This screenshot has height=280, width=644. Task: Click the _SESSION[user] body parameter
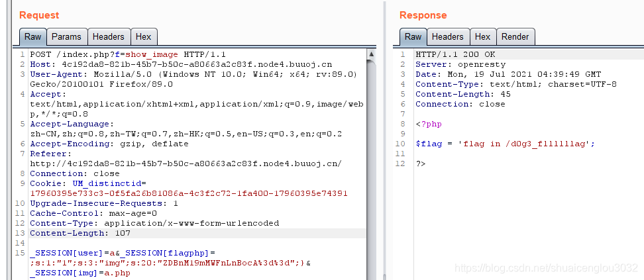[72, 253]
